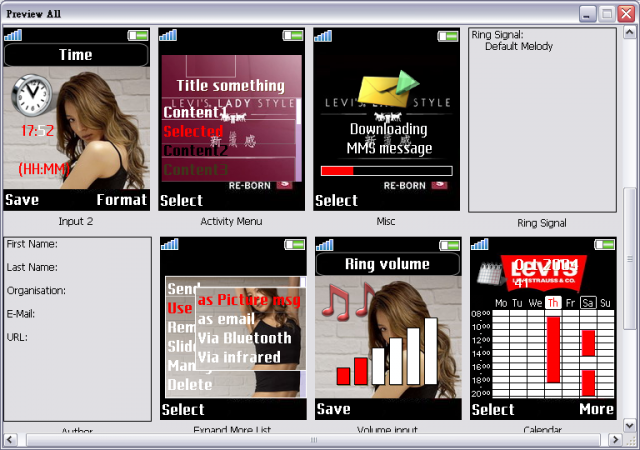
Task: Click the 'Time' title bar in Input 2
Action: (x=76, y=55)
